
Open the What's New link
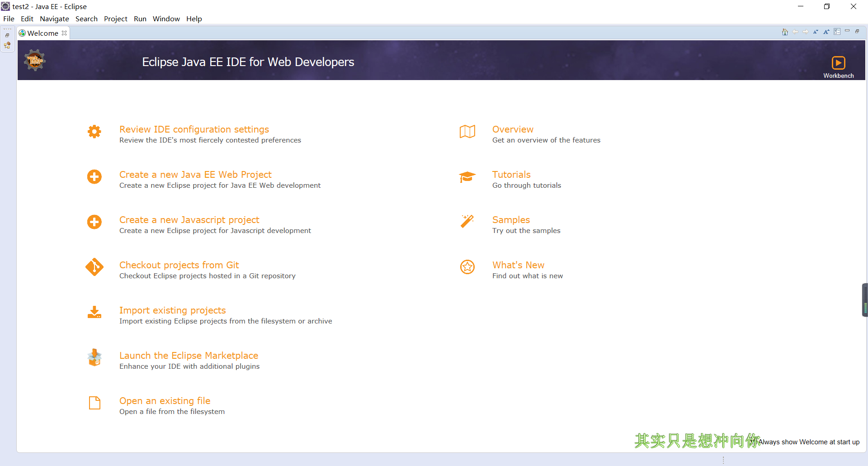coord(518,265)
